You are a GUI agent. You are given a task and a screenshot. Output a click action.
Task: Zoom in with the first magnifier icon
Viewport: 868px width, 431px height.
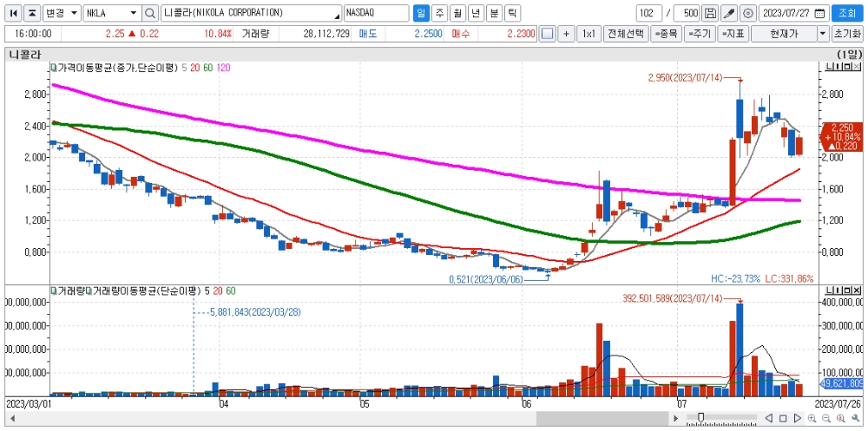click(812, 418)
